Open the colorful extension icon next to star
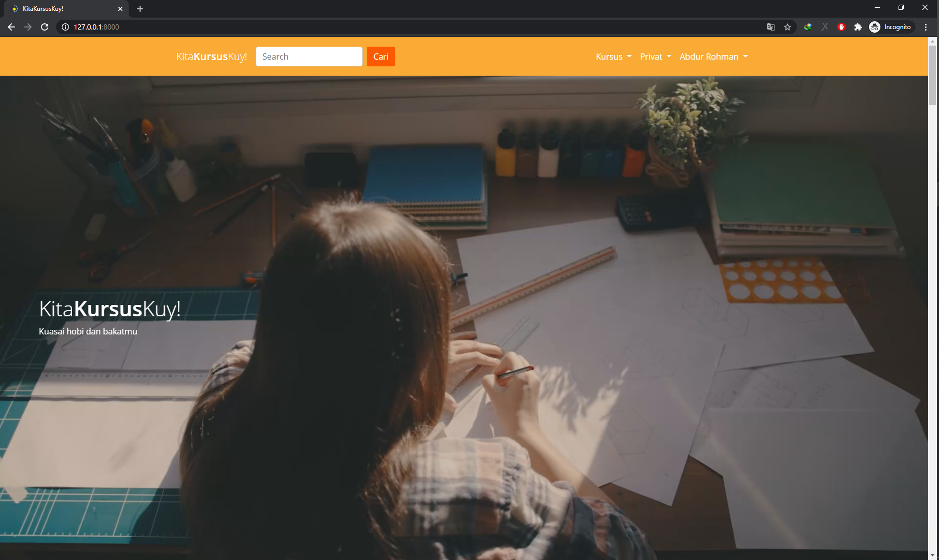Viewport: 939px width, 560px height. coord(808,27)
